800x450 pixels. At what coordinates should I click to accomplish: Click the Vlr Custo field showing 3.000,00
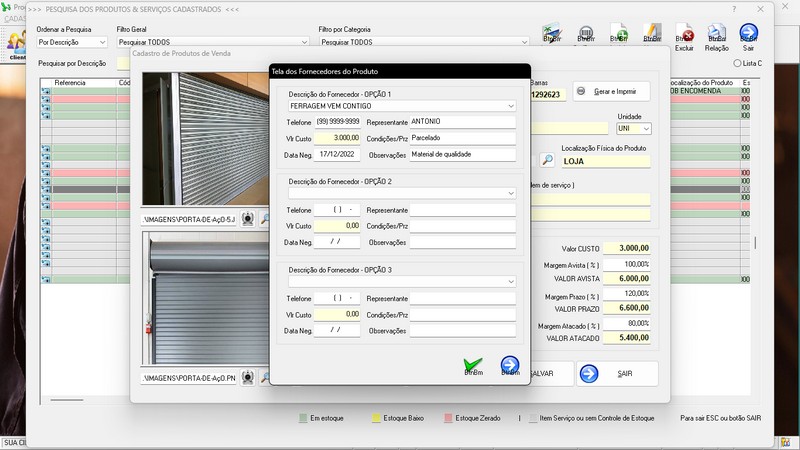coord(336,138)
